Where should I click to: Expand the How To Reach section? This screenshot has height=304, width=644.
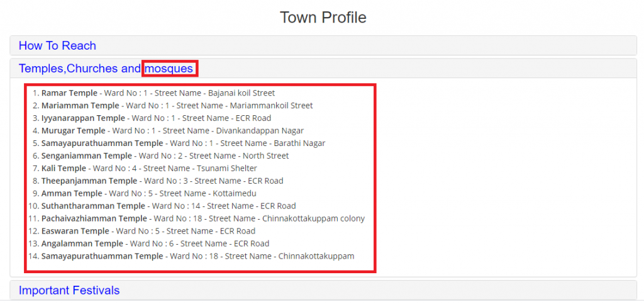57,45
